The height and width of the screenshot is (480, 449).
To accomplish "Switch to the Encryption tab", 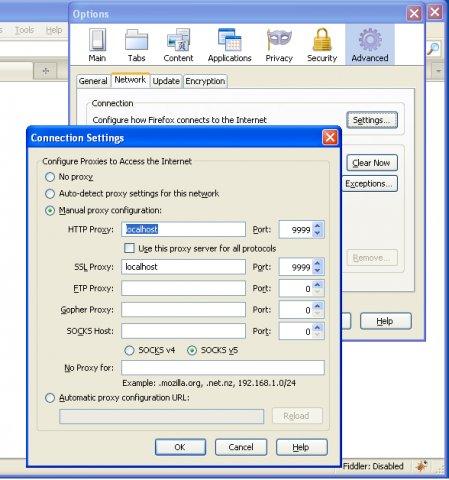I will (x=205, y=81).
